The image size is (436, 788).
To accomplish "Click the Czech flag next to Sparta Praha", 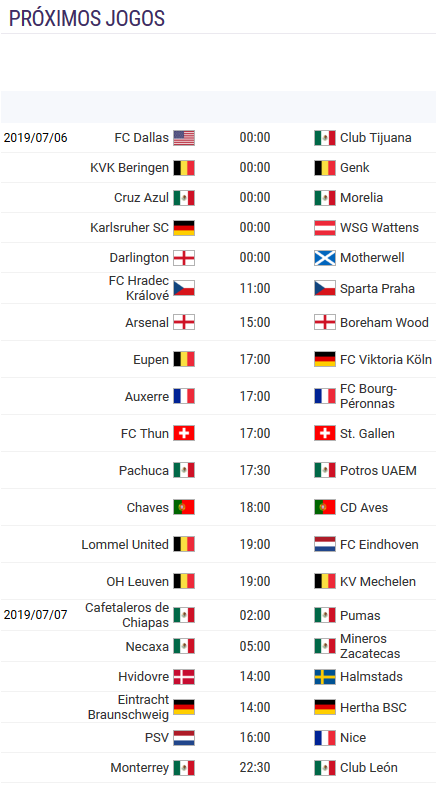I will coord(324,288).
